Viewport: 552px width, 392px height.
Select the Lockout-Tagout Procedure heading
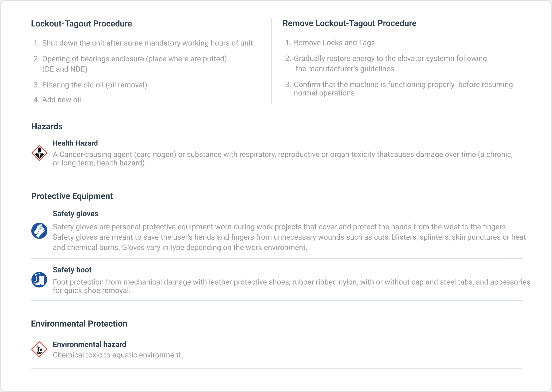click(x=81, y=24)
